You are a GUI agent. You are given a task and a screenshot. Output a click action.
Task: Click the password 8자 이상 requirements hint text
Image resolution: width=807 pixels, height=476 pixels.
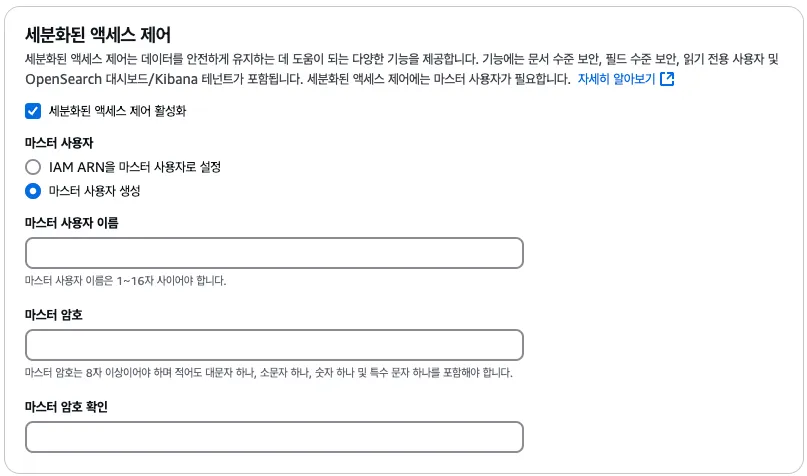coord(268,373)
